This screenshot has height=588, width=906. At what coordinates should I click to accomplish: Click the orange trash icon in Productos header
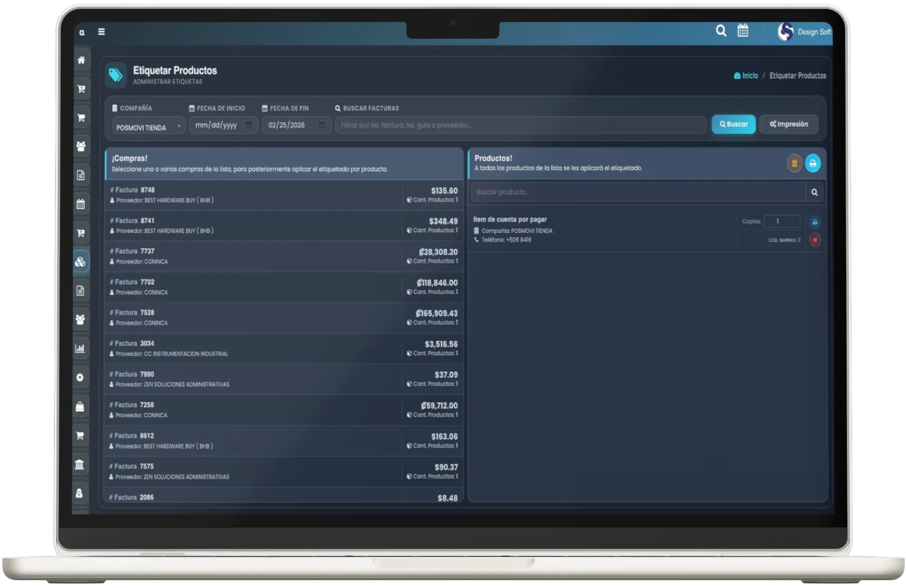coord(794,163)
